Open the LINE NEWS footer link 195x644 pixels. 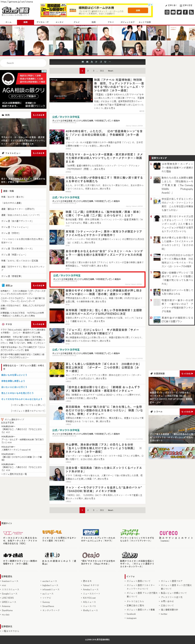pos(8,598)
